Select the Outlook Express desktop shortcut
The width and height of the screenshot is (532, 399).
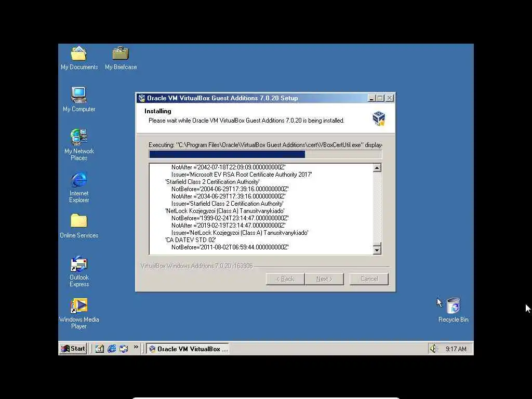(79, 272)
